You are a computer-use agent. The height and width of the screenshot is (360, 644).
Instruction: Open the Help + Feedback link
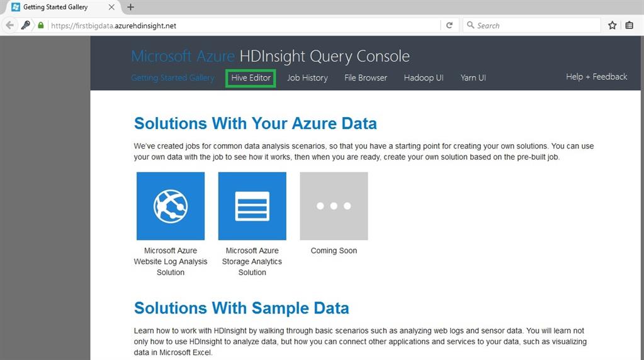click(x=596, y=77)
